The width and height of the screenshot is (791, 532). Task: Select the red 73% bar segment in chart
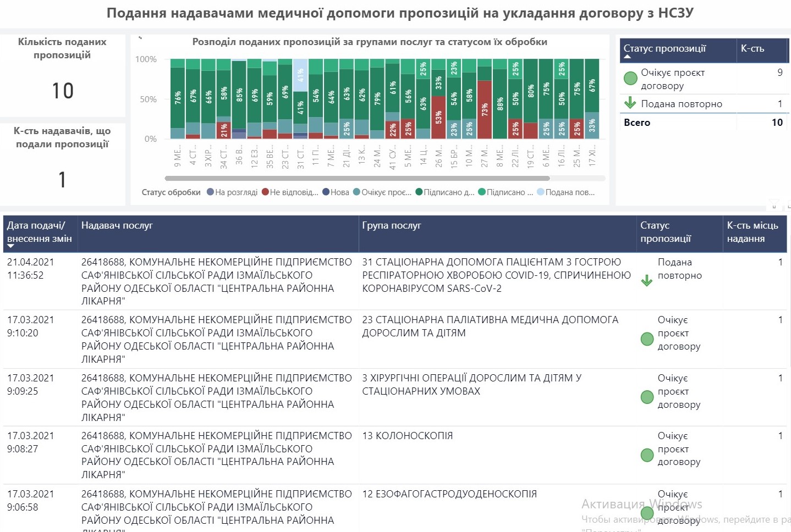(485, 109)
